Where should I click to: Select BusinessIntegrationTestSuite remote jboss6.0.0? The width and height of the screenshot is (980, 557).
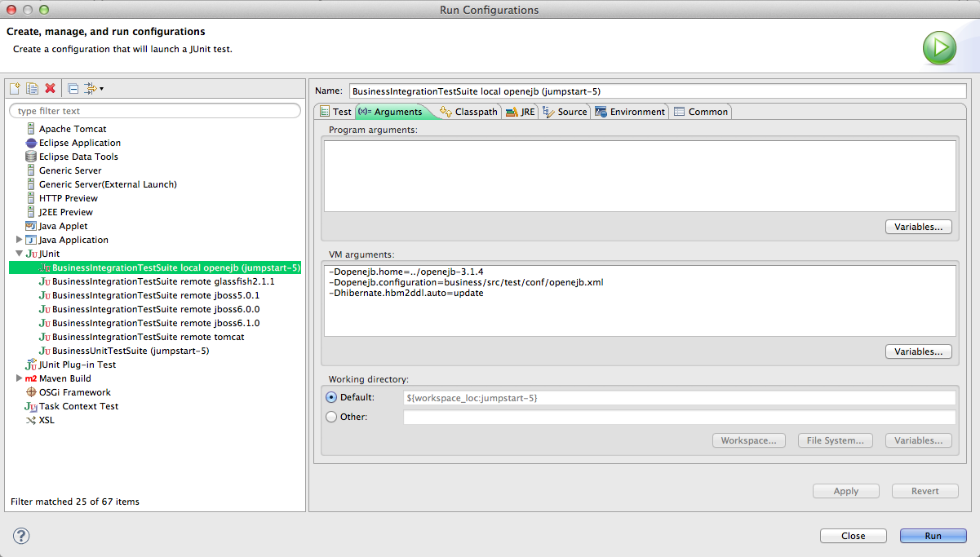tap(156, 309)
